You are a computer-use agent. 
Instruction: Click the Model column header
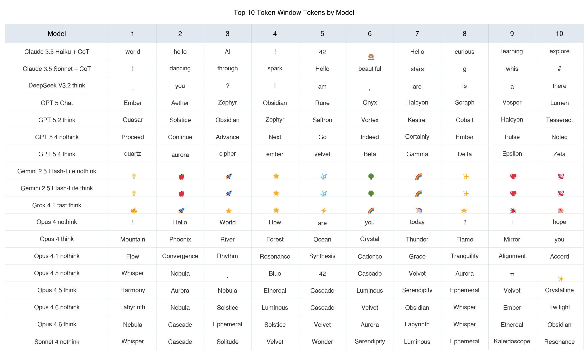coord(57,33)
